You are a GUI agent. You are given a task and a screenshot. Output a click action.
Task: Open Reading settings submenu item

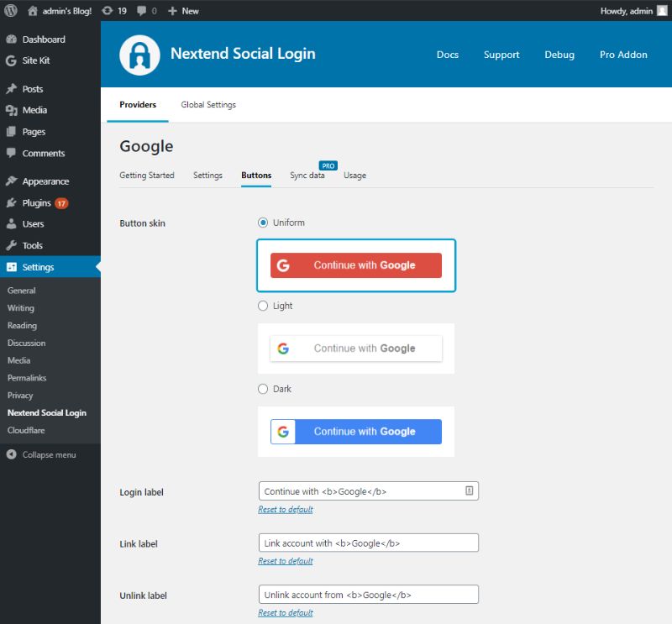coord(22,326)
